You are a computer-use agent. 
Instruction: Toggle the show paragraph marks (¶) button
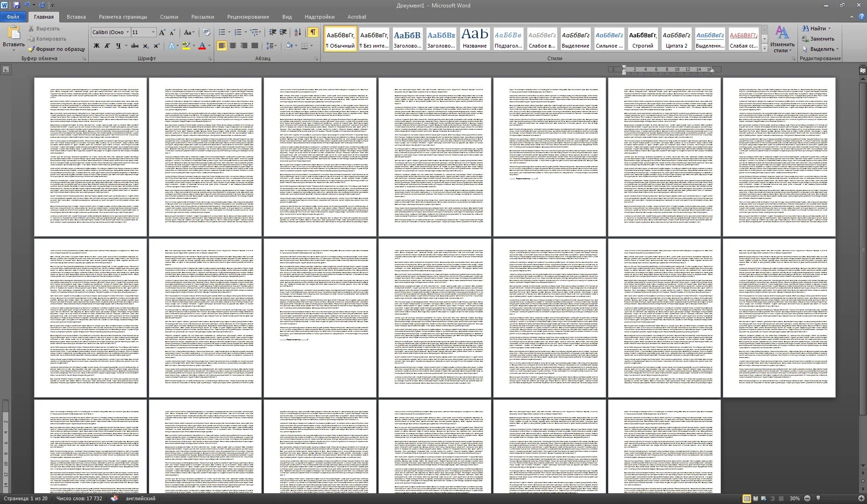[x=313, y=32]
